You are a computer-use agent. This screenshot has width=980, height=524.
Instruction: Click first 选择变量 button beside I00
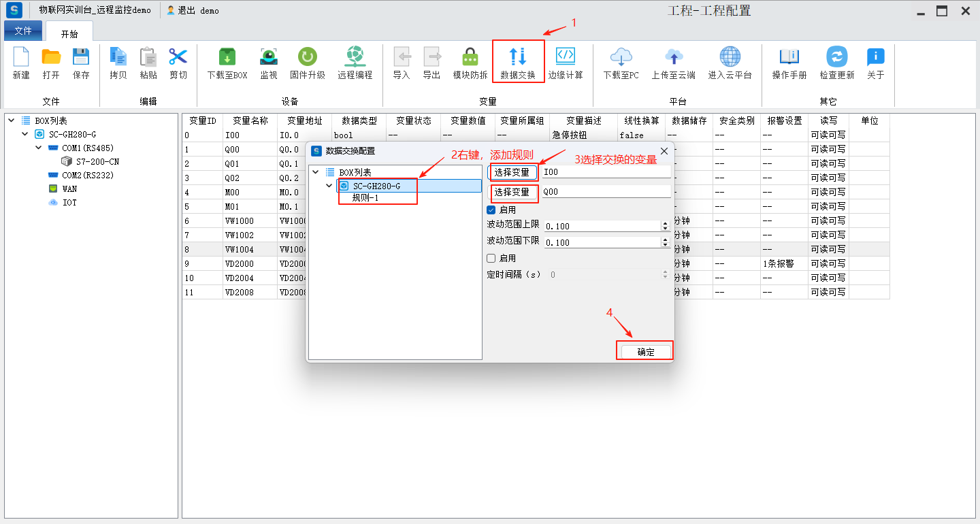[x=512, y=172]
